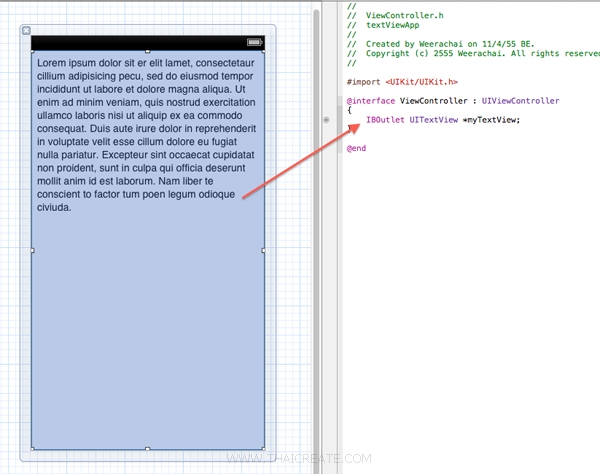Click the "Copyright (c) 2555" comment line

coord(473,54)
